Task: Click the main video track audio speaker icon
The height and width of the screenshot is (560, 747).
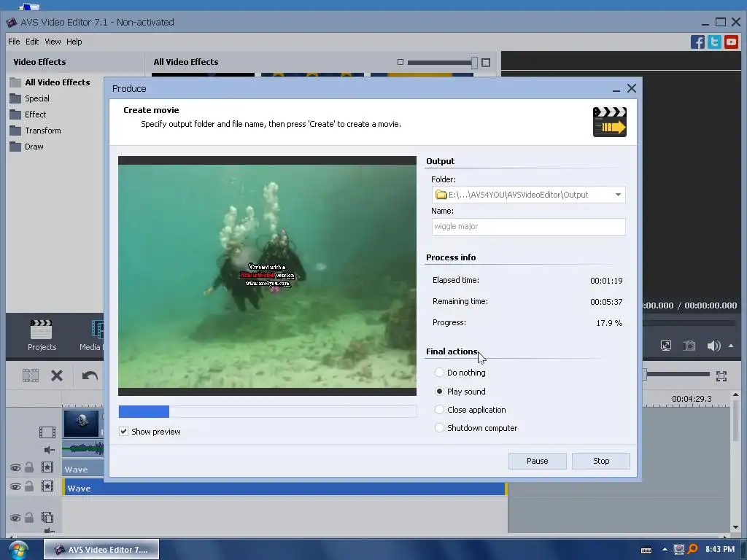Action: pos(49,449)
